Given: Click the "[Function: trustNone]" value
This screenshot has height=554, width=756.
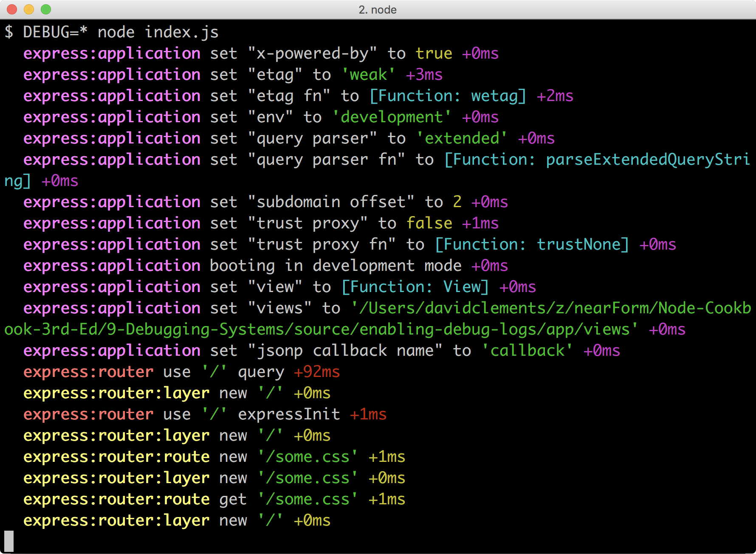Looking at the screenshot, I should click(x=532, y=245).
